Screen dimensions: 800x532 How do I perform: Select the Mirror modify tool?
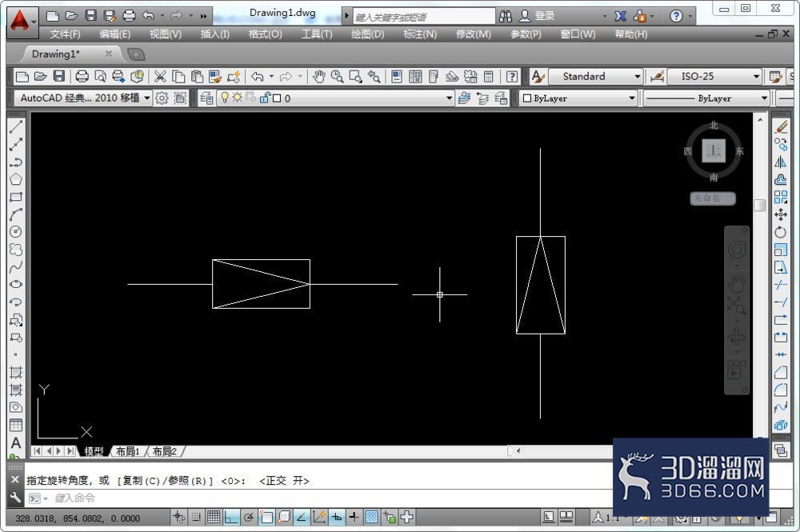(x=781, y=162)
